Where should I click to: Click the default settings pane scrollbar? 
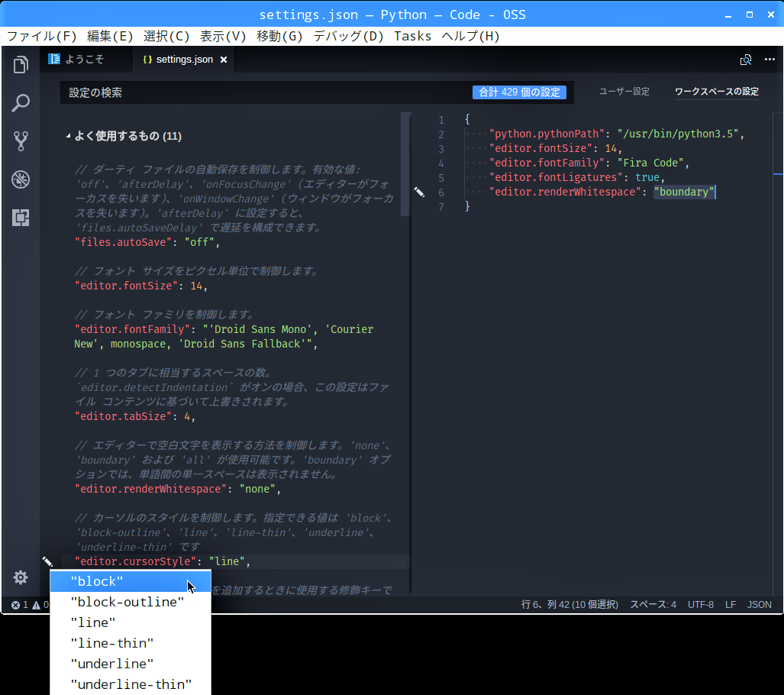click(405, 165)
